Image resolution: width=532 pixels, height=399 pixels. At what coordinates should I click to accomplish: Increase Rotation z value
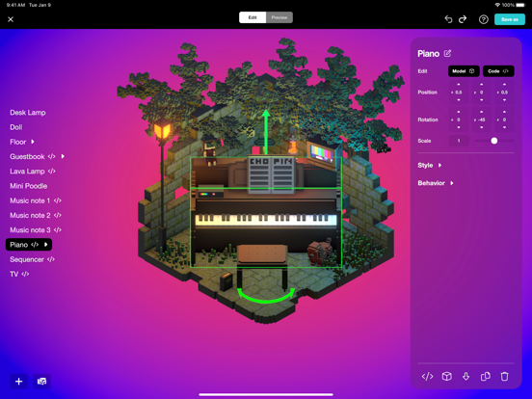(504, 112)
